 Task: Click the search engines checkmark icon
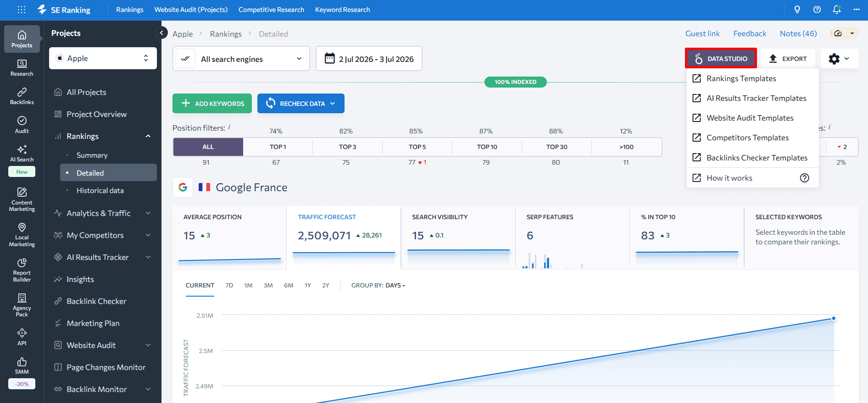pyautogui.click(x=186, y=59)
